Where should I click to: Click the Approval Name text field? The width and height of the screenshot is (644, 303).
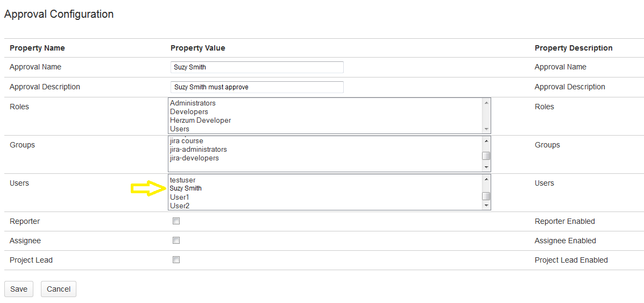257,67
